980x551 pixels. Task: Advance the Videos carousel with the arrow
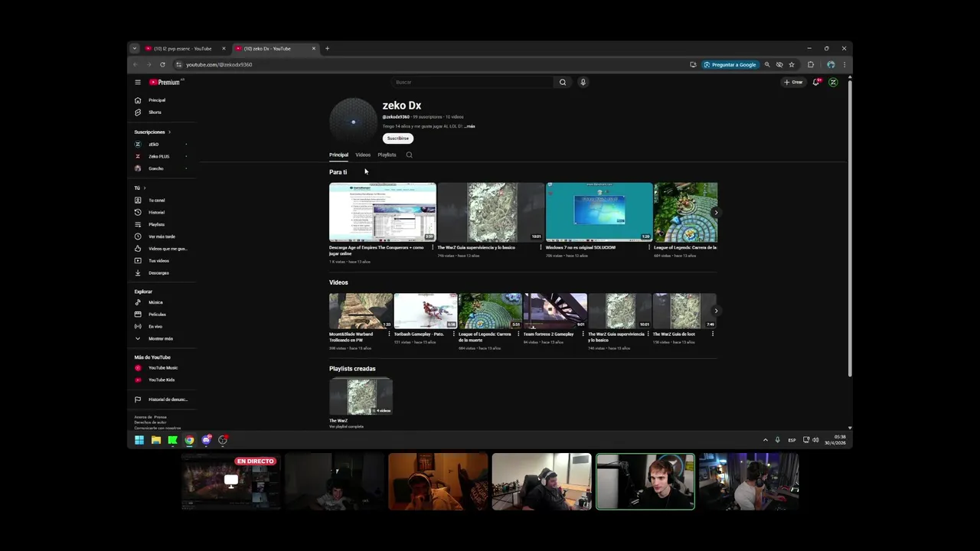click(x=716, y=311)
